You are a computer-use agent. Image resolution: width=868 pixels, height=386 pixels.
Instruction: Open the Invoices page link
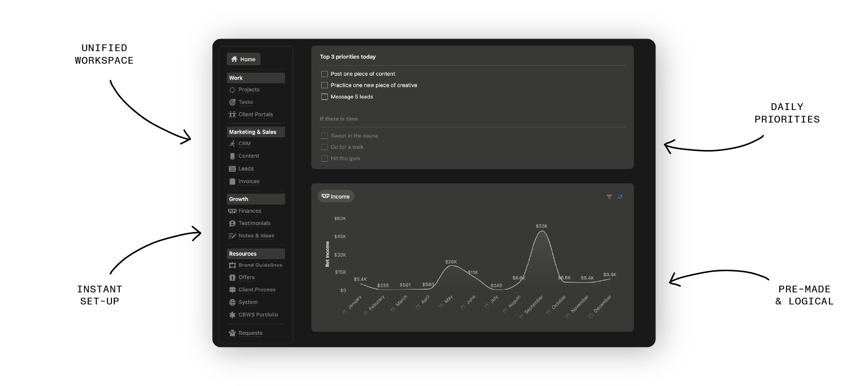[x=249, y=181]
